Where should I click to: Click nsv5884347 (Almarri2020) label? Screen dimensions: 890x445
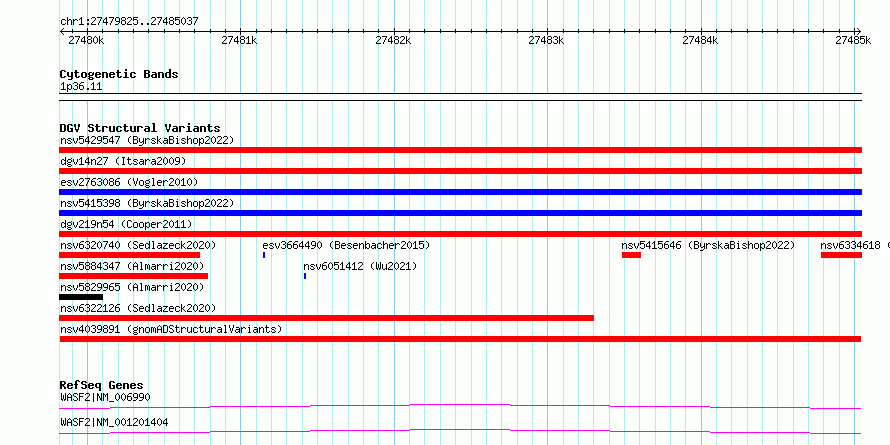[132, 266]
